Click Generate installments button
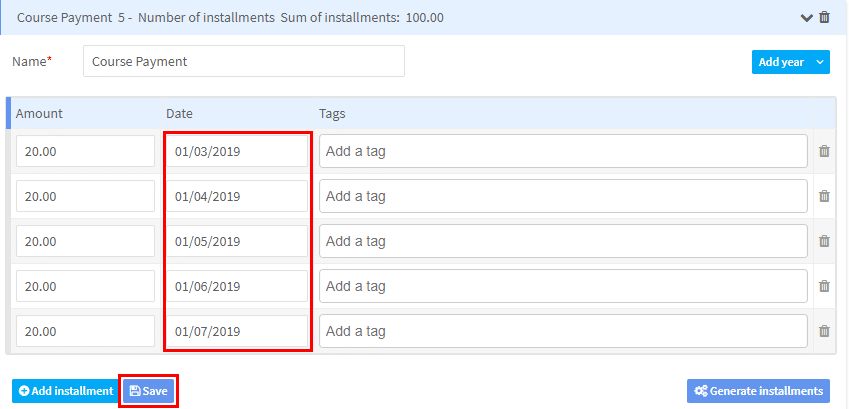This screenshot has height=409, width=849. (758, 391)
